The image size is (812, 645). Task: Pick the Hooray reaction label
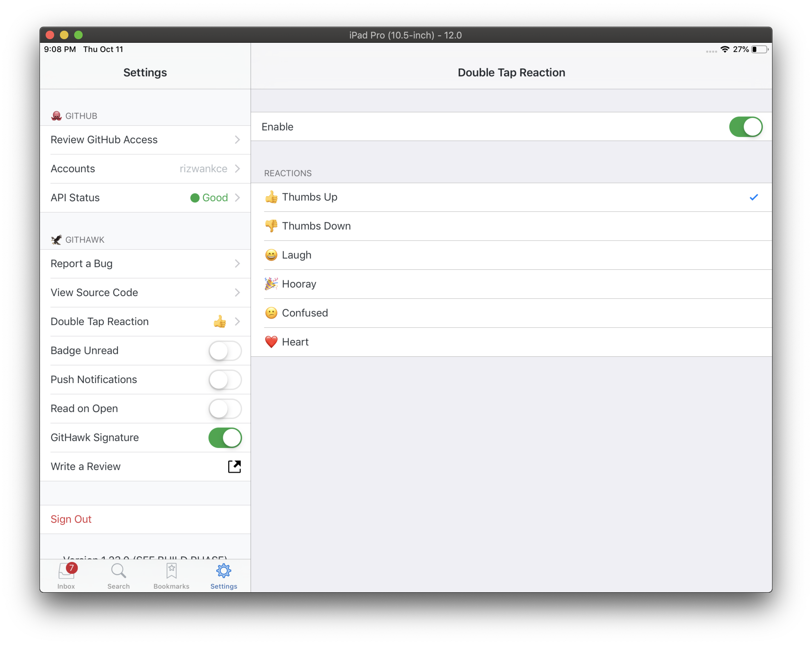(299, 284)
